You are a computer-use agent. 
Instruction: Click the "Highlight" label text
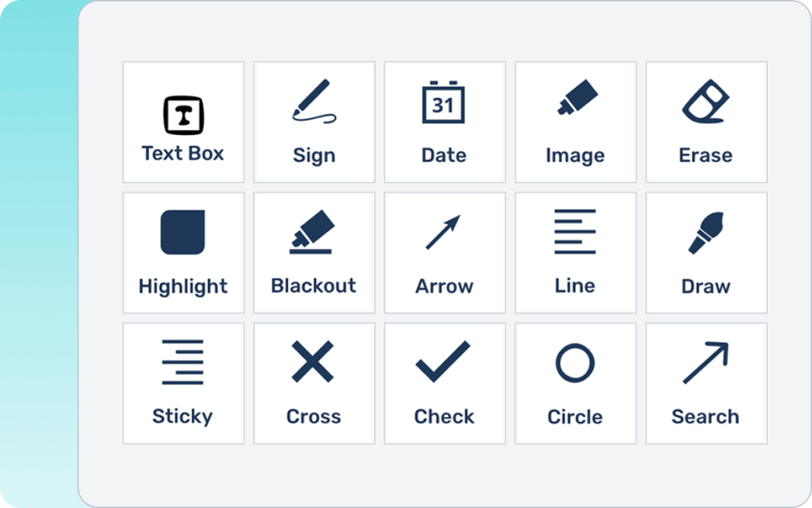[183, 286]
